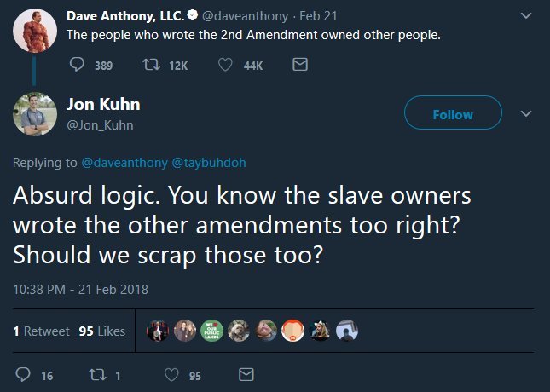Retweet Dave Anthony's tweet
Screen dimensions: 550x392
tap(152, 65)
